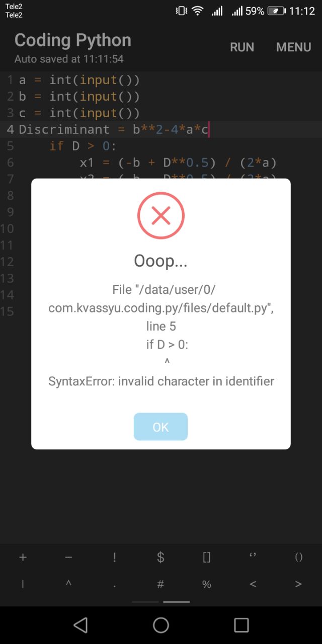The height and width of the screenshot is (644, 322).
Task: Insert caret symbol from symbol bar
Action: click(x=68, y=584)
